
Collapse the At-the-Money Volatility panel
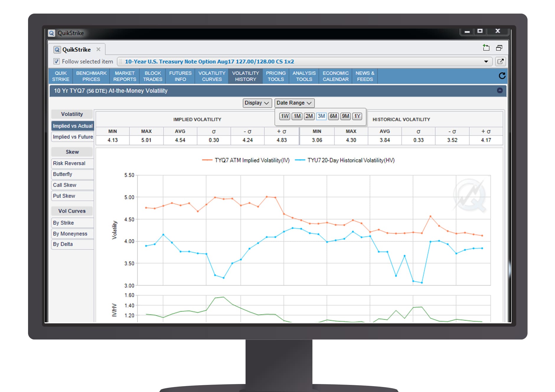click(500, 91)
